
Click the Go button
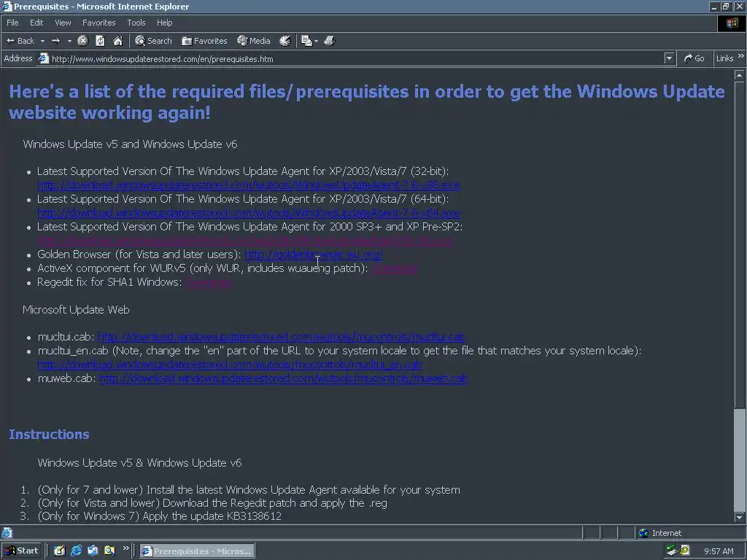(x=694, y=58)
